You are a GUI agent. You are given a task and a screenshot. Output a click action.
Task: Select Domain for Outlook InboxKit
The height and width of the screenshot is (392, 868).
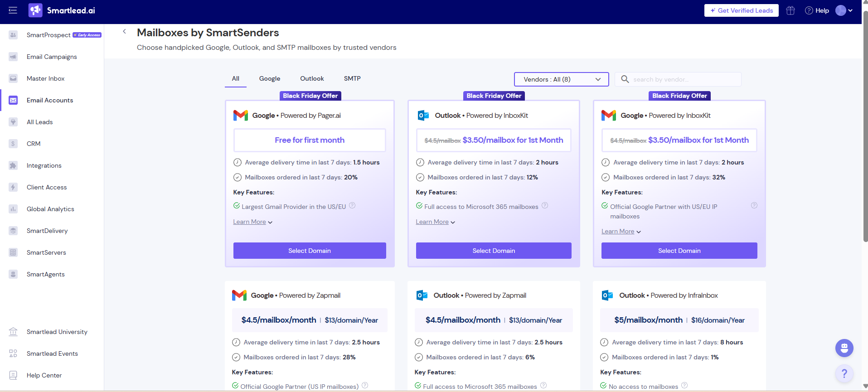pos(494,251)
